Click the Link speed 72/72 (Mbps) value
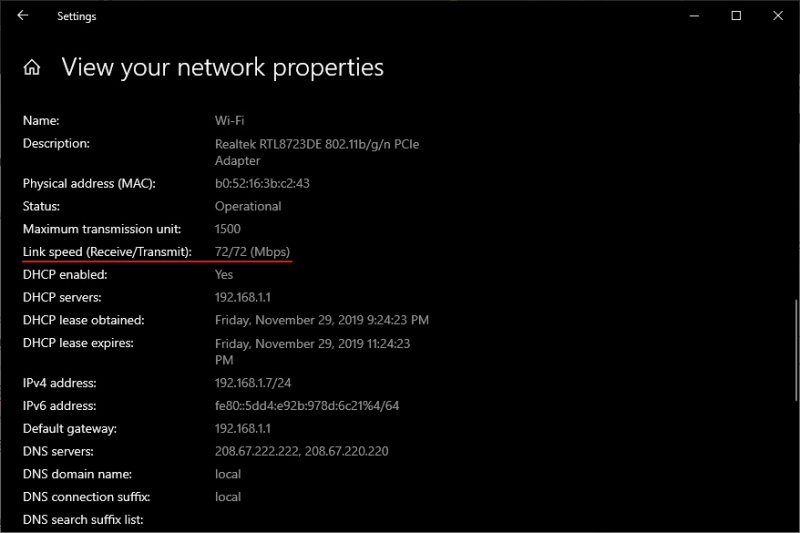800x533 pixels. (x=252, y=252)
